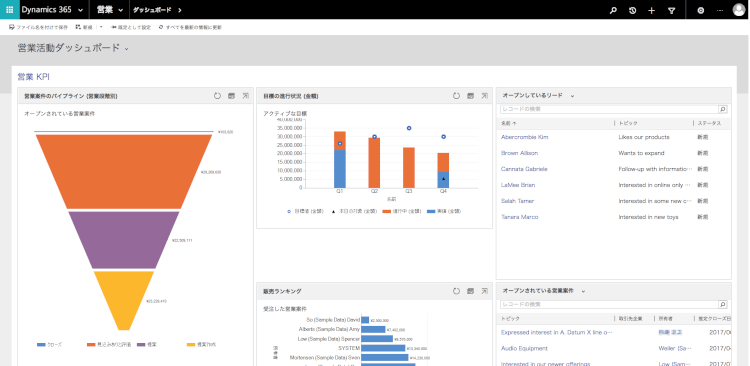Click search icon in leads list

[723, 110]
